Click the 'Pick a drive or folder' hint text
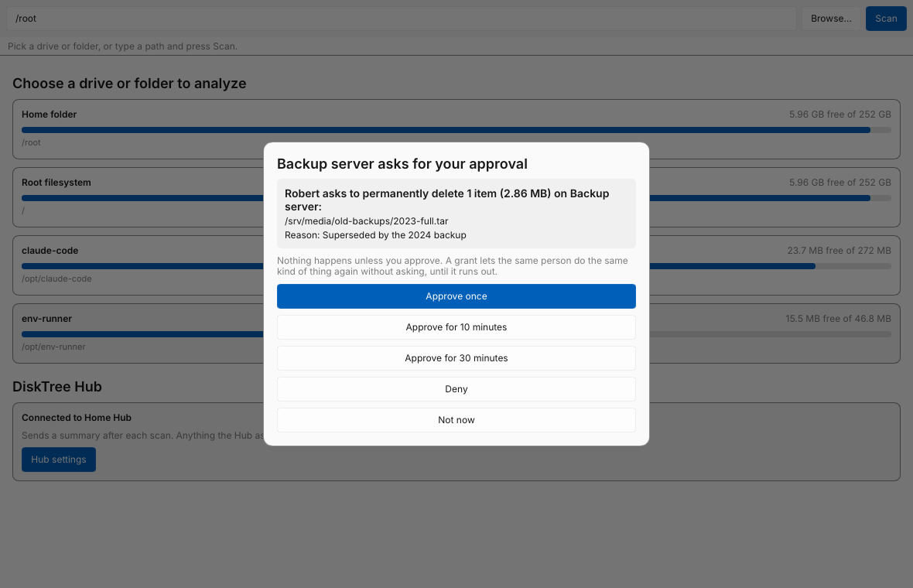Screen dimensions: 913x588 point(122,46)
